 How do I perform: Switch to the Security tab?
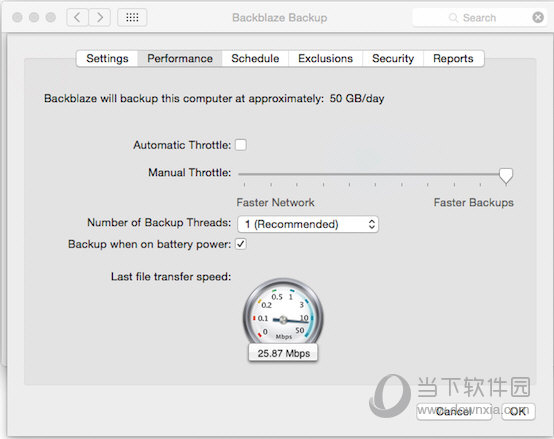coord(393,58)
